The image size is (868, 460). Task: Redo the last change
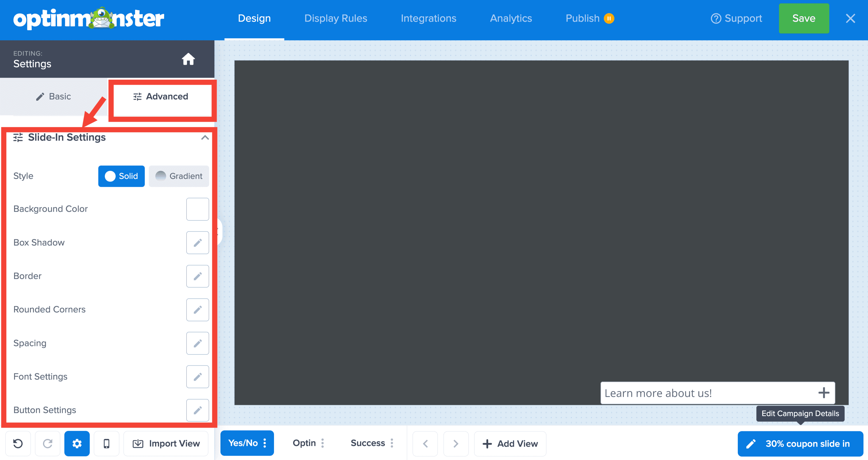point(47,443)
